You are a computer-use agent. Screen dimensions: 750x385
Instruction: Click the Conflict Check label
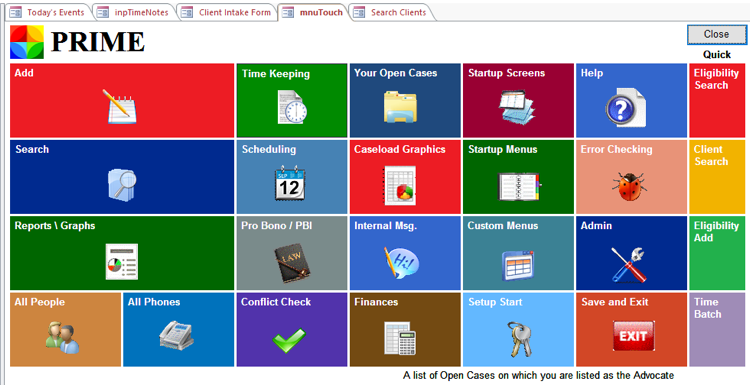[x=276, y=302]
